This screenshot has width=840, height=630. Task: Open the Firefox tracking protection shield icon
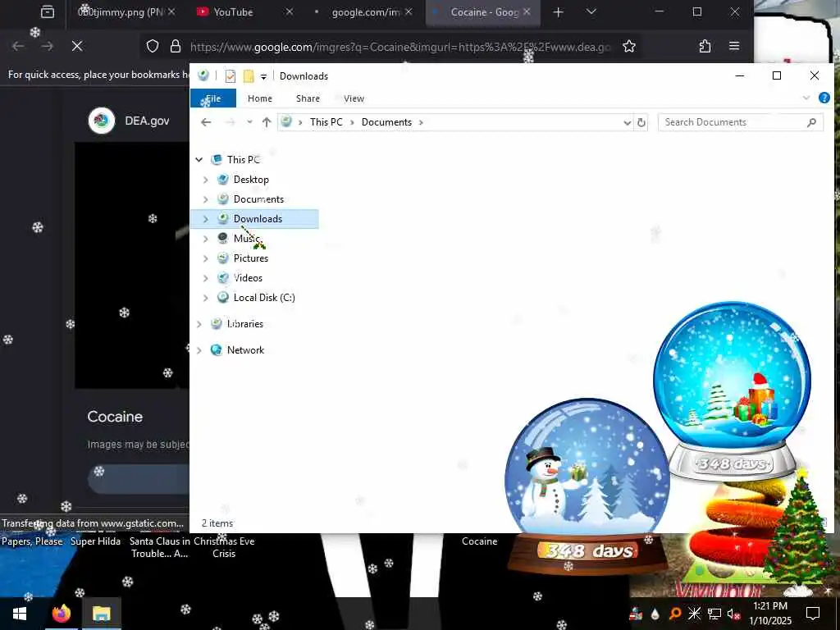[153, 47]
